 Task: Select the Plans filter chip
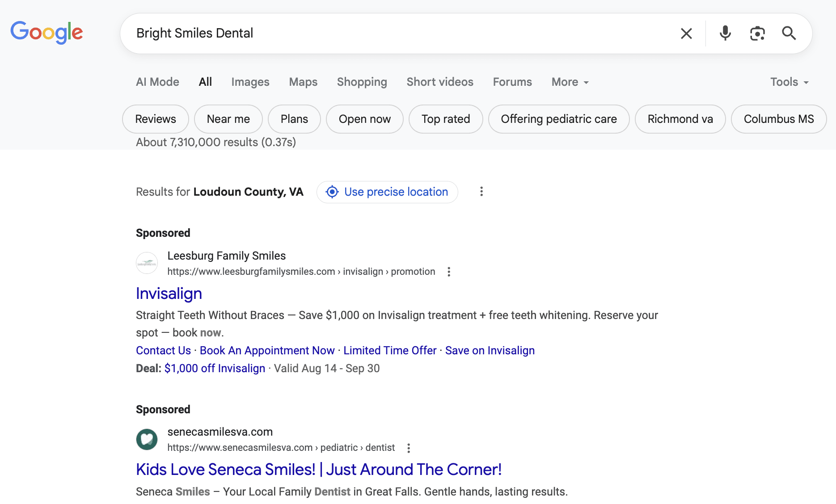point(294,119)
